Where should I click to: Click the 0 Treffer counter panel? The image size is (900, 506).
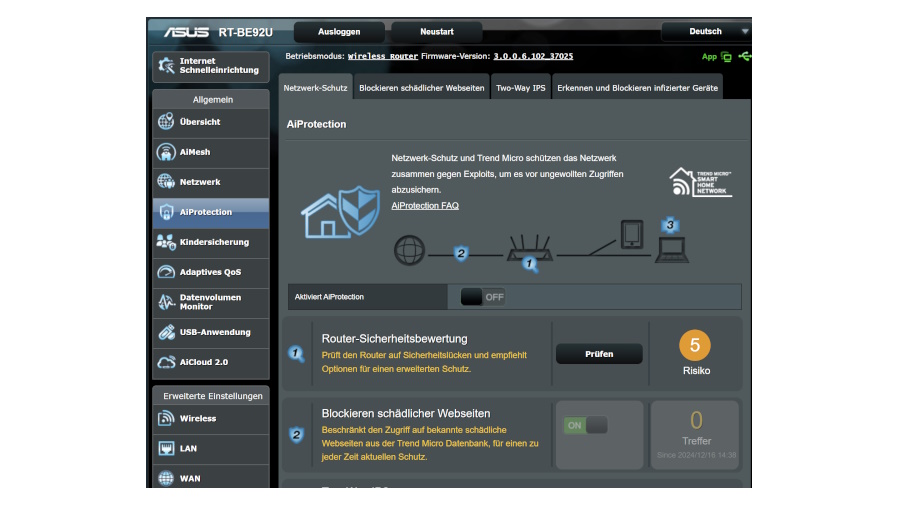coord(696,434)
